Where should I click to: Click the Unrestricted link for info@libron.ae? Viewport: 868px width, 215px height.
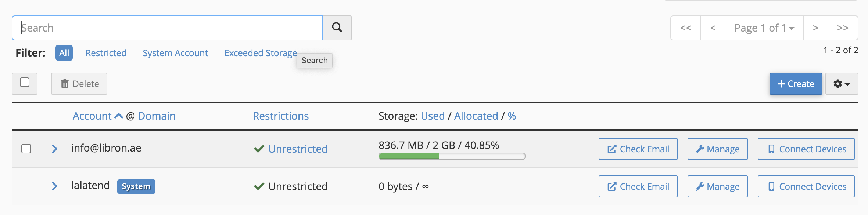pyautogui.click(x=298, y=149)
